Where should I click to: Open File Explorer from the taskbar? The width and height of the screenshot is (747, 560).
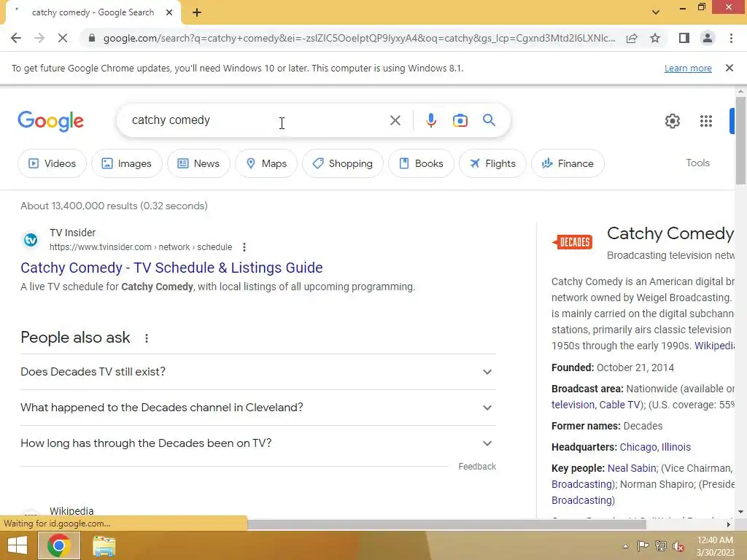[104, 546]
